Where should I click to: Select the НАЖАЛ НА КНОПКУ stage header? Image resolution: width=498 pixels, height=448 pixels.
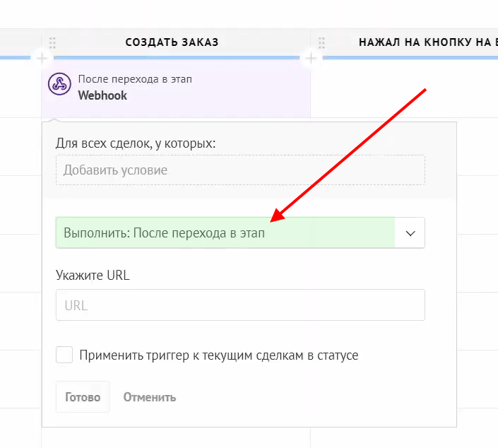(x=424, y=42)
